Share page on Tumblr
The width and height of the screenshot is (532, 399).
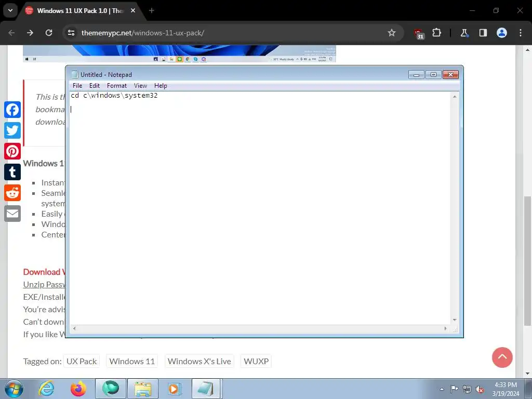tap(12, 172)
